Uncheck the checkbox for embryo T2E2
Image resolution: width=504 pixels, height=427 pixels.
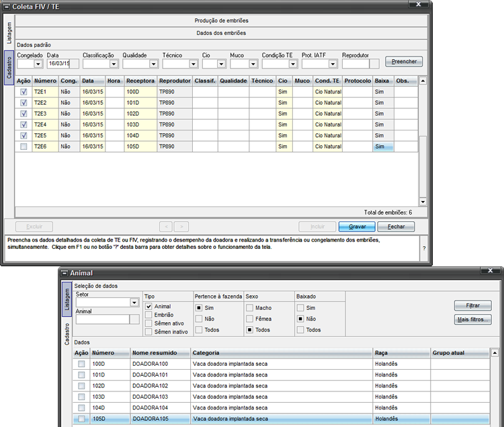click(24, 103)
